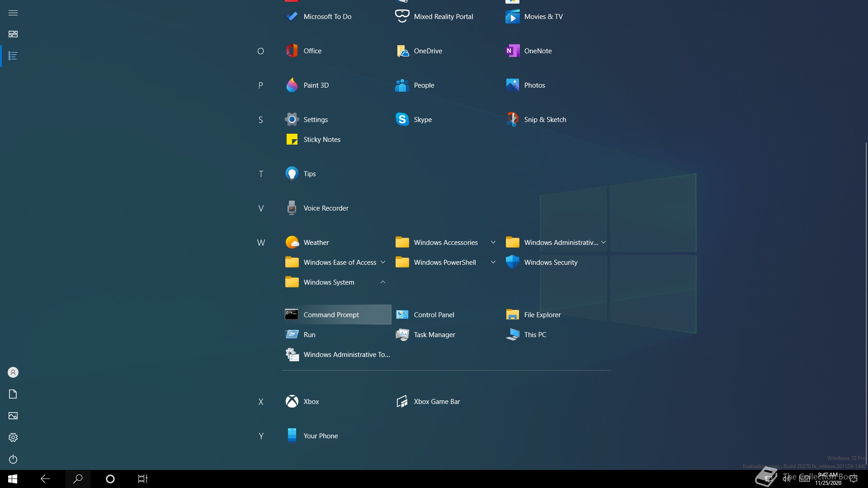Switch to All apps list view
The image size is (868, 488).
point(13,56)
